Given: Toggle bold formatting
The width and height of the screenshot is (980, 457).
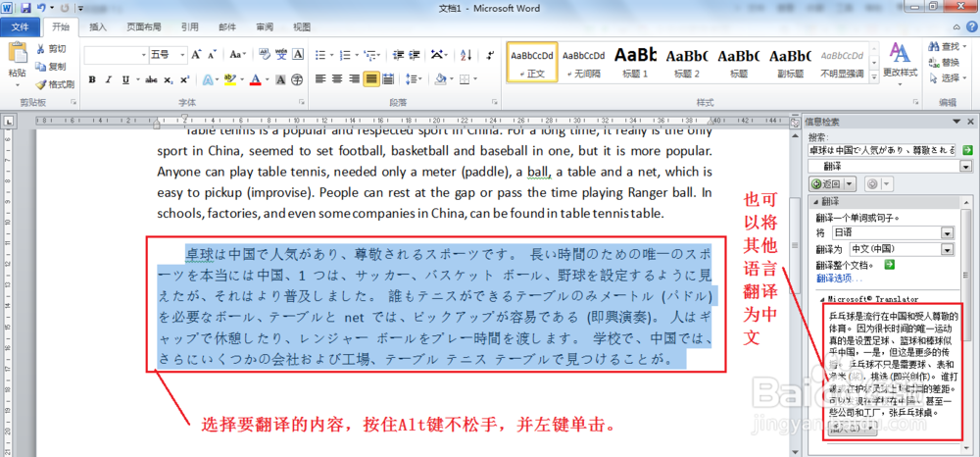Looking at the screenshot, I should pyautogui.click(x=92, y=80).
